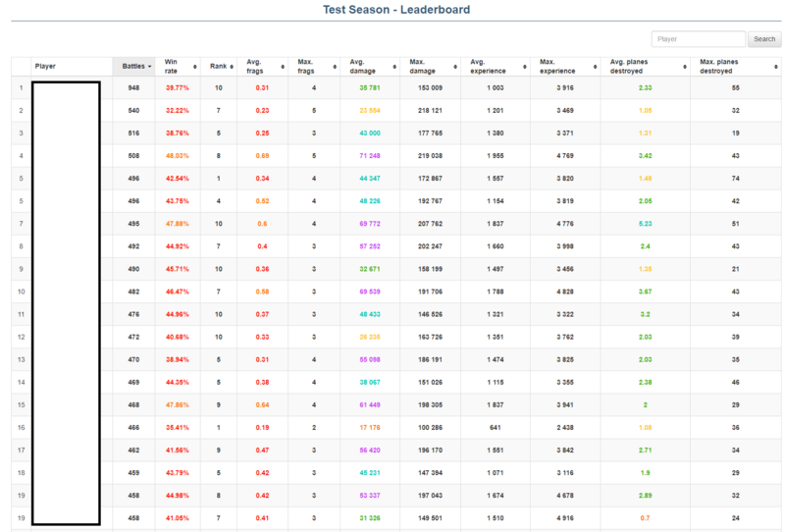Click the 5.23 avg planes destroyed value

coord(645,224)
